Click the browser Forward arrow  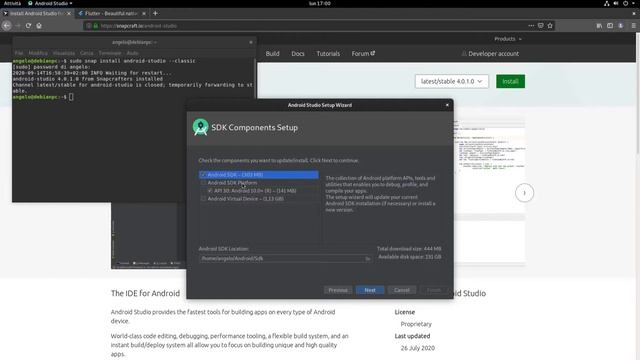18,25
